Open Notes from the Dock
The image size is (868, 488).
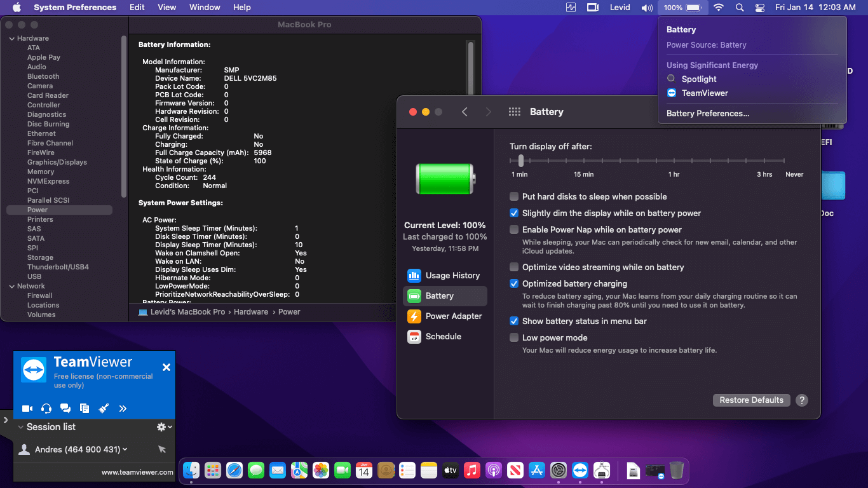(x=429, y=470)
